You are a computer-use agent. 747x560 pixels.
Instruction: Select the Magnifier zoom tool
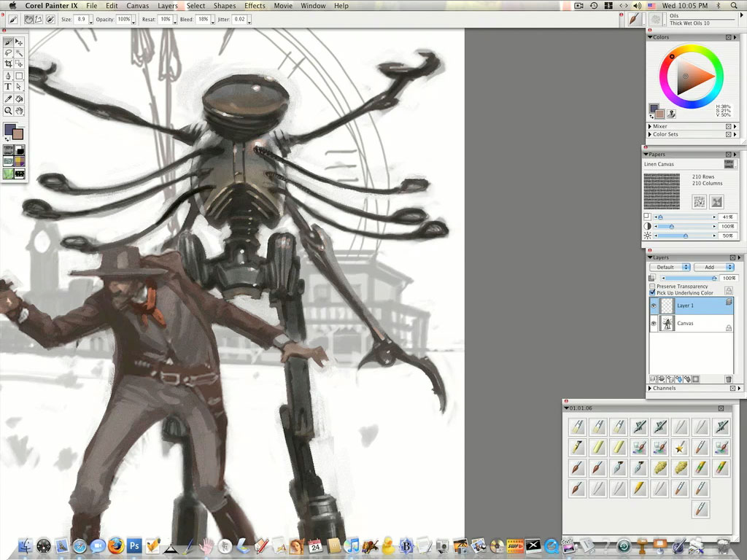coord(8,110)
